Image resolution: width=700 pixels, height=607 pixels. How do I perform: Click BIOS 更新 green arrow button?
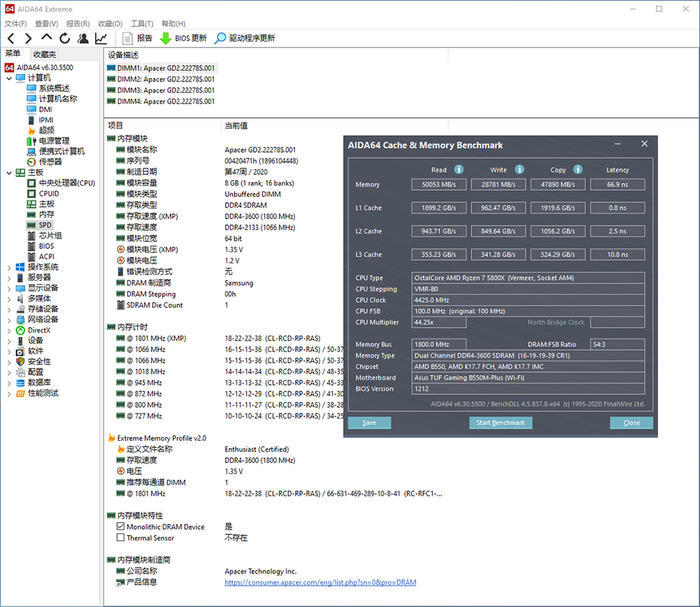pos(183,38)
